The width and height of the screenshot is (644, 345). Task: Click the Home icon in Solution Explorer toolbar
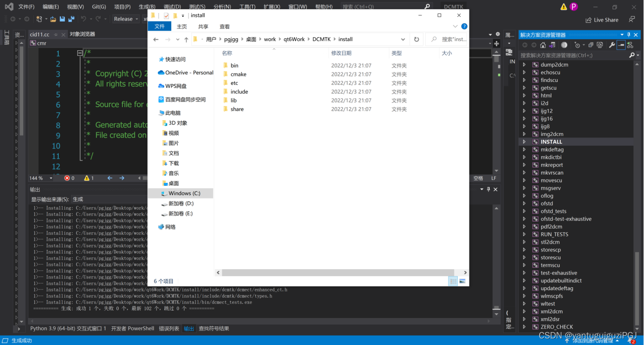[543, 45]
